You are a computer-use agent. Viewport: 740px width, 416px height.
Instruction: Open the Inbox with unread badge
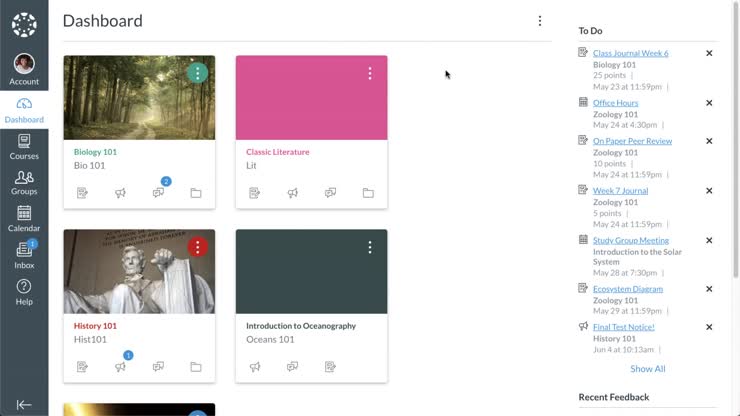(x=24, y=255)
